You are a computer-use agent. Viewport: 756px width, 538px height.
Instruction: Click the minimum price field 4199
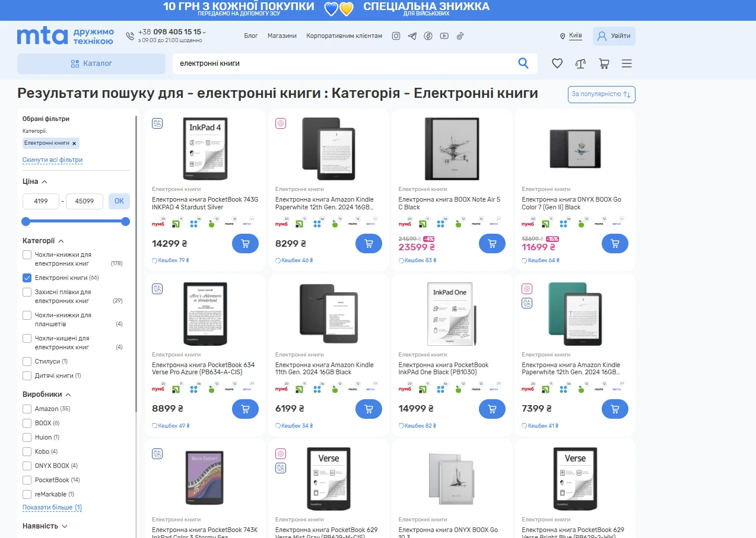click(x=41, y=201)
